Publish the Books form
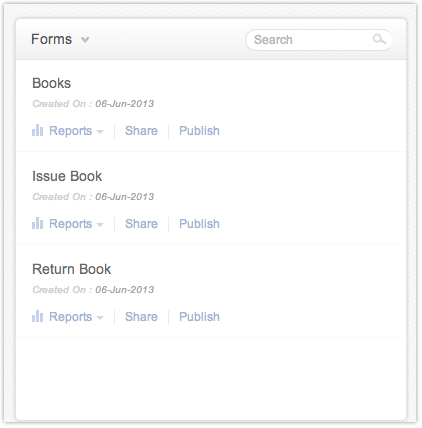 [199, 131]
